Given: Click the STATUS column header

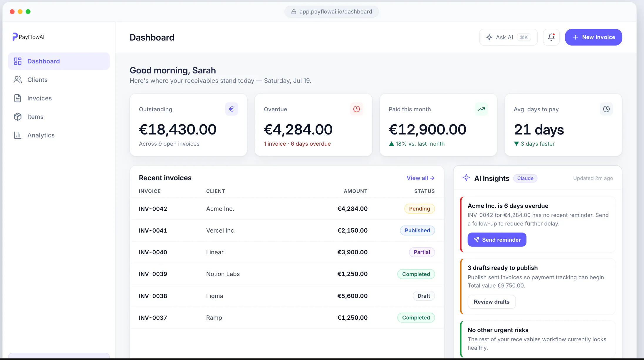Looking at the screenshot, I should [425, 191].
